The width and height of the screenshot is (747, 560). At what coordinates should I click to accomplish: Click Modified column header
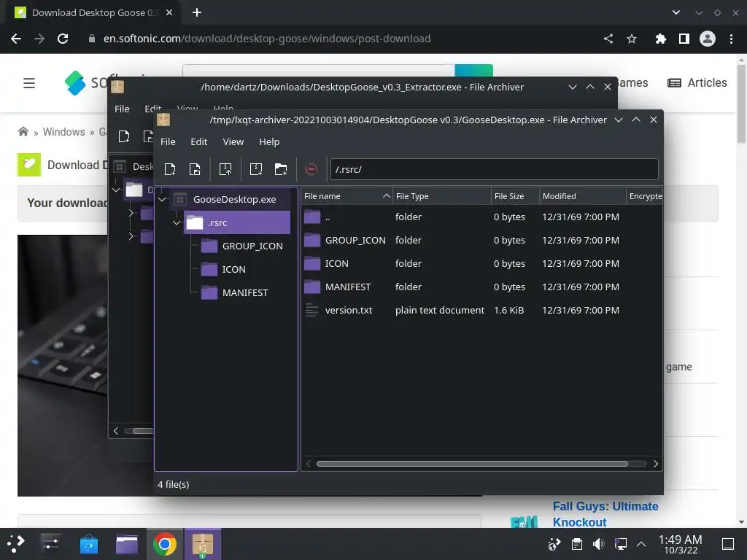click(582, 195)
